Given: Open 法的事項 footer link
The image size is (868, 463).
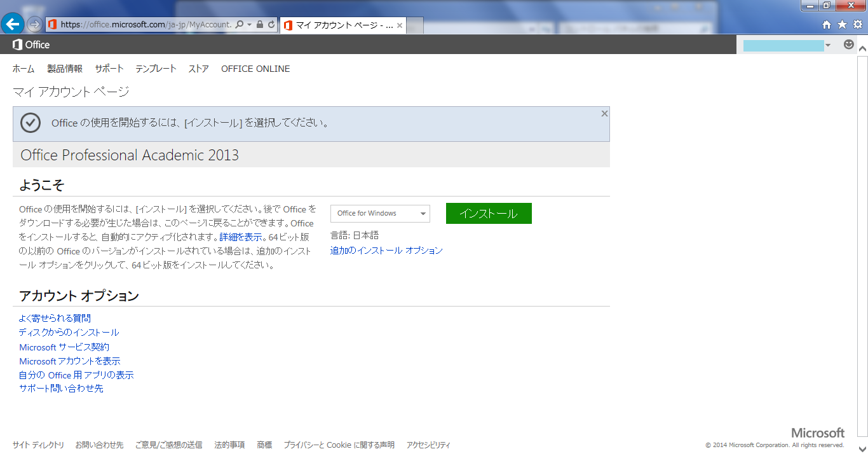Looking at the screenshot, I should 229,445.
